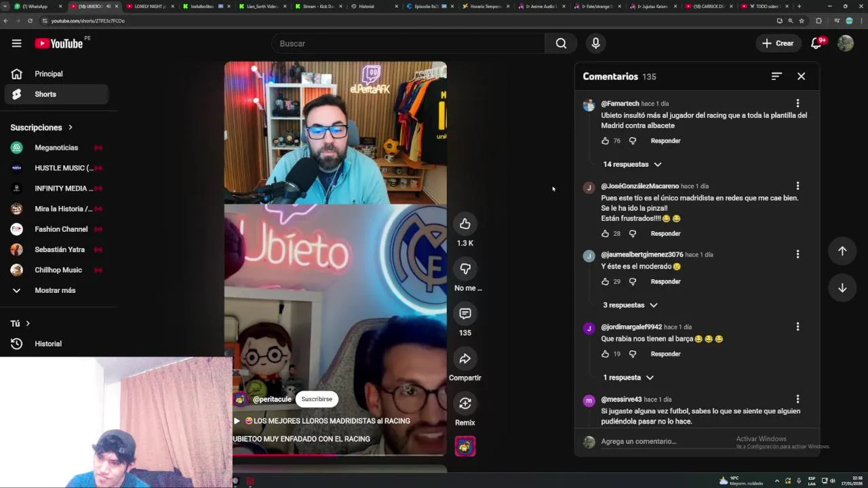Open the options menu for @messirve43's comment
Screen dimensions: 868x488
[x=797, y=399]
